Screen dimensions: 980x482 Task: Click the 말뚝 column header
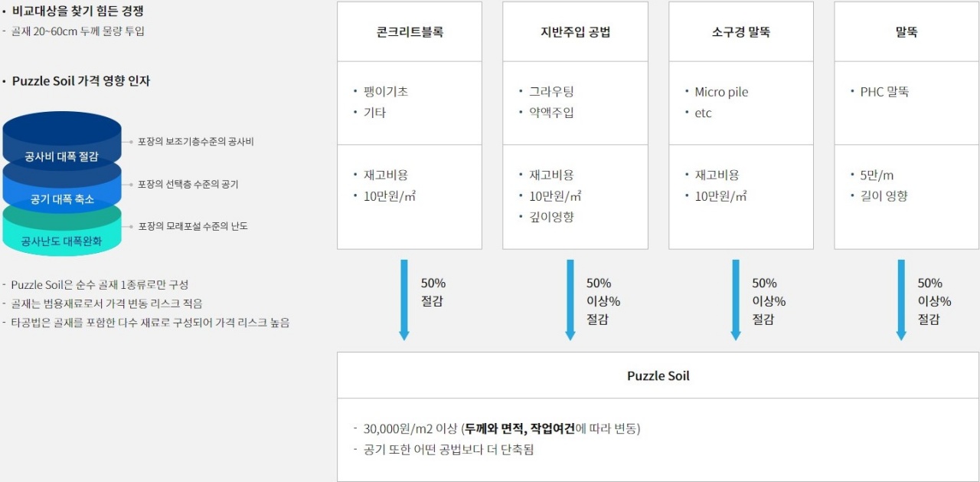click(906, 32)
